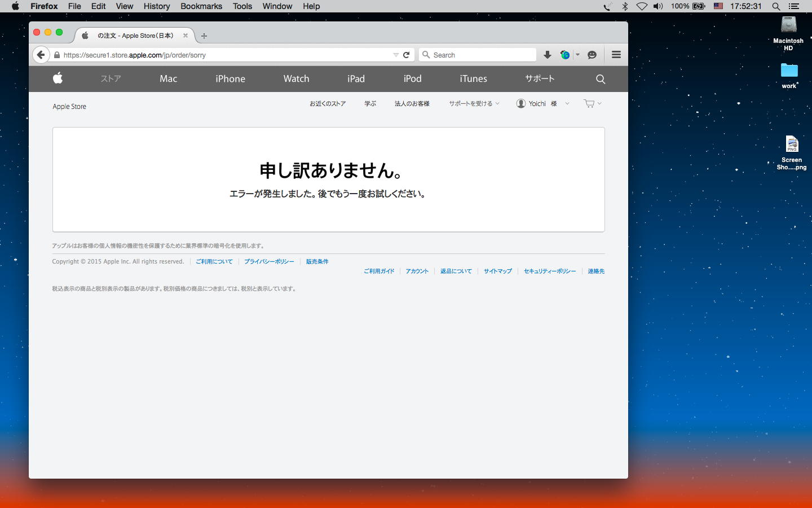Go to the iTunes section
This screenshot has height=508, width=812.
click(x=473, y=79)
